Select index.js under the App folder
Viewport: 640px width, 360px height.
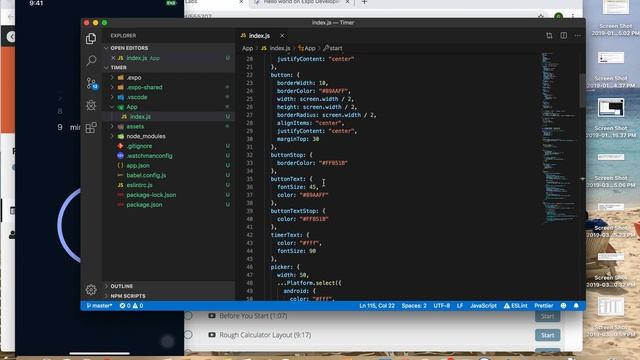[169, 116]
